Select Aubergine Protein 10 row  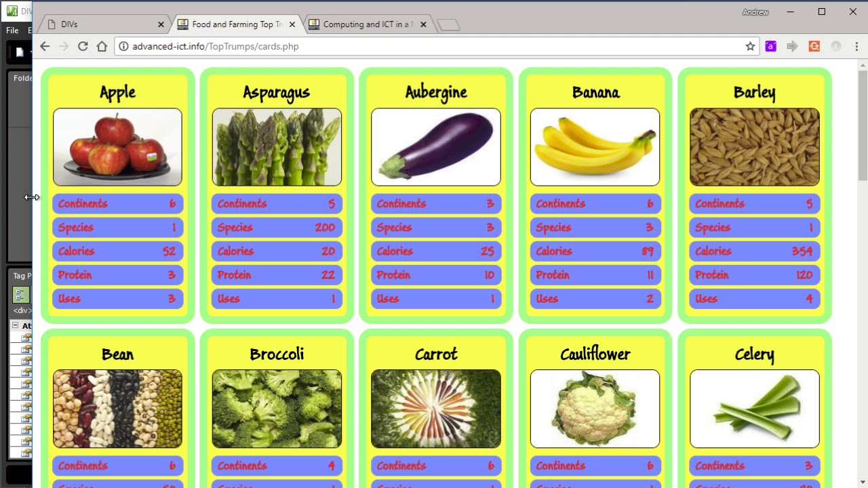(x=436, y=275)
